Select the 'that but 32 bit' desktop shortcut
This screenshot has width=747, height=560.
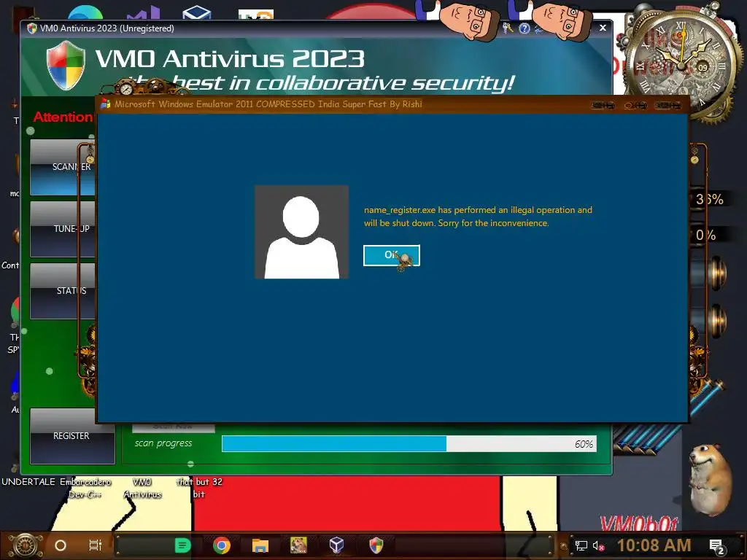[x=199, y=488]
